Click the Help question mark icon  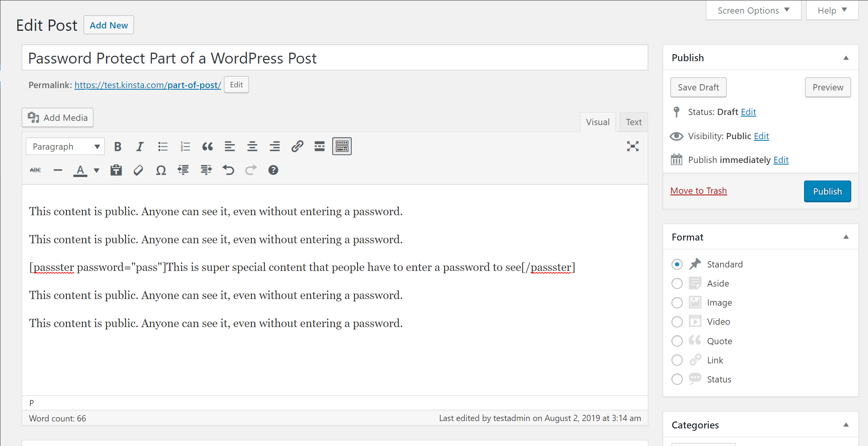[x=273, y=170]
